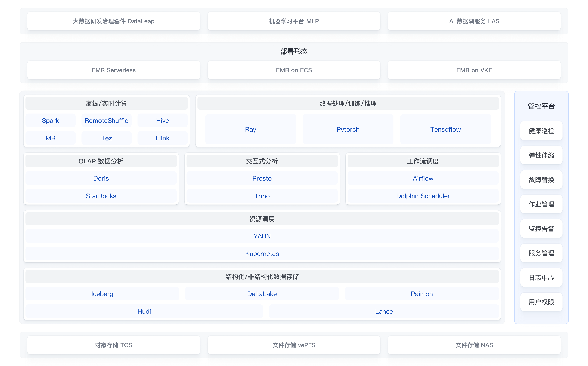Viewport: 588px width, 366px height.
Task: Open AI 数据湖服务 LAS
Action: coord(474,21)
